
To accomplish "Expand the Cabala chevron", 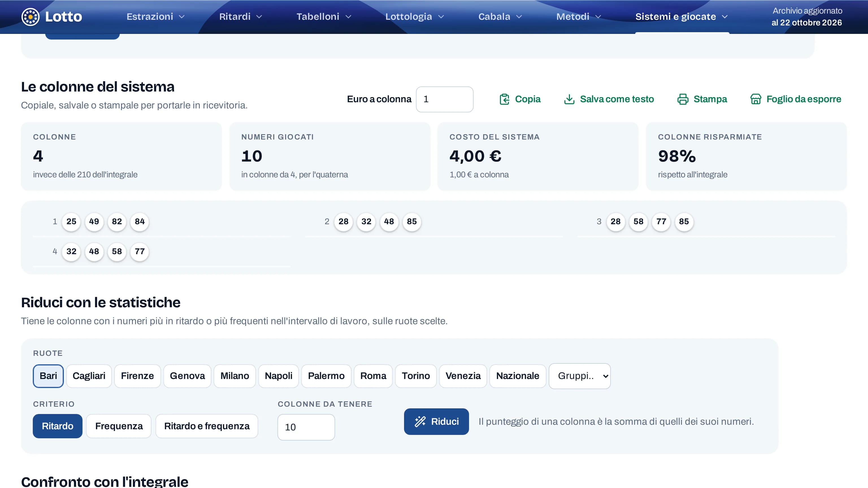I will click(x=519, y=17).
